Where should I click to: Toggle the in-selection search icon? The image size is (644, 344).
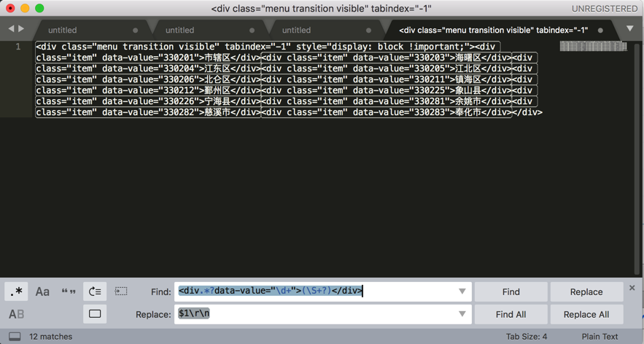pos(121,292)
